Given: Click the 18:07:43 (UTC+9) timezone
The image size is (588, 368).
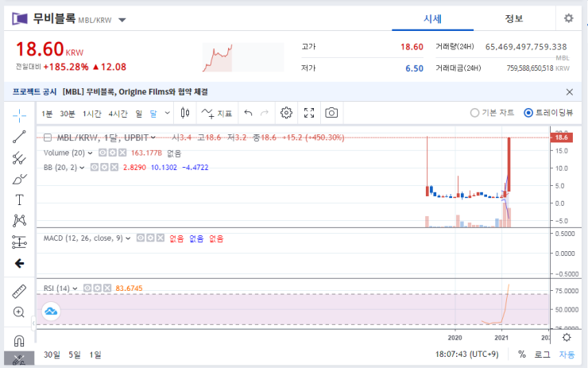Looking at the screenshot, I should click(467, 354).
